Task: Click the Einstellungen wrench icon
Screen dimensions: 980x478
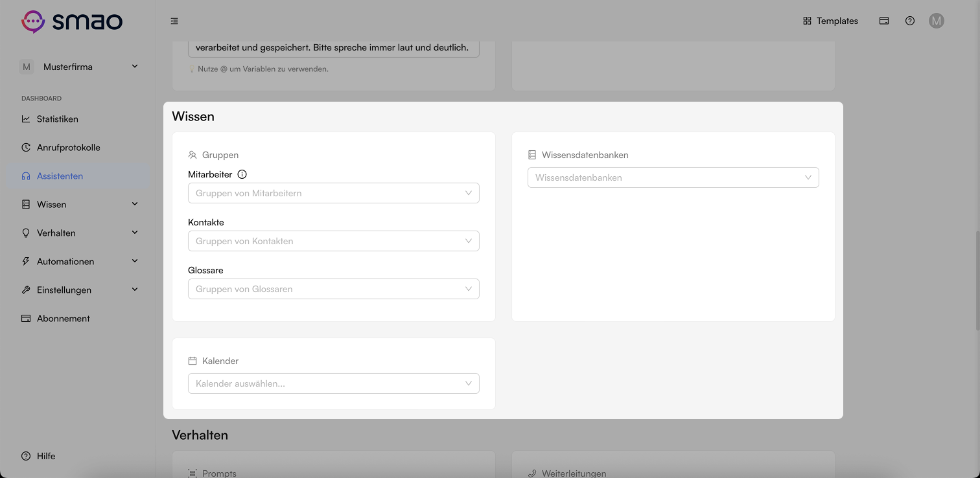Action: (26, 290)
